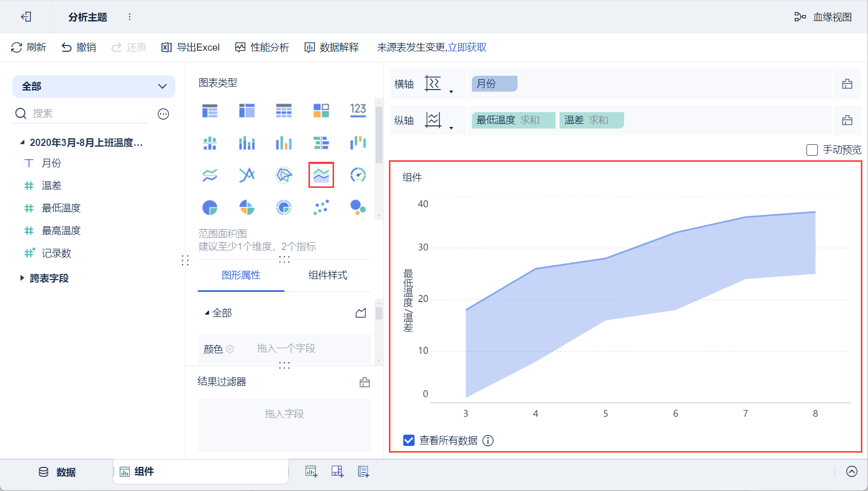The height and width of the screenshot is (491, 868).
Task: Click the 立即获取 link
Action: point(467,47)
